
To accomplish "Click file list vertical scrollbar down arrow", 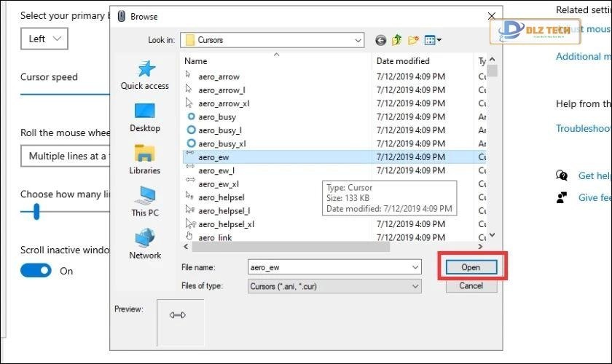I will click(x=493, y=235).
